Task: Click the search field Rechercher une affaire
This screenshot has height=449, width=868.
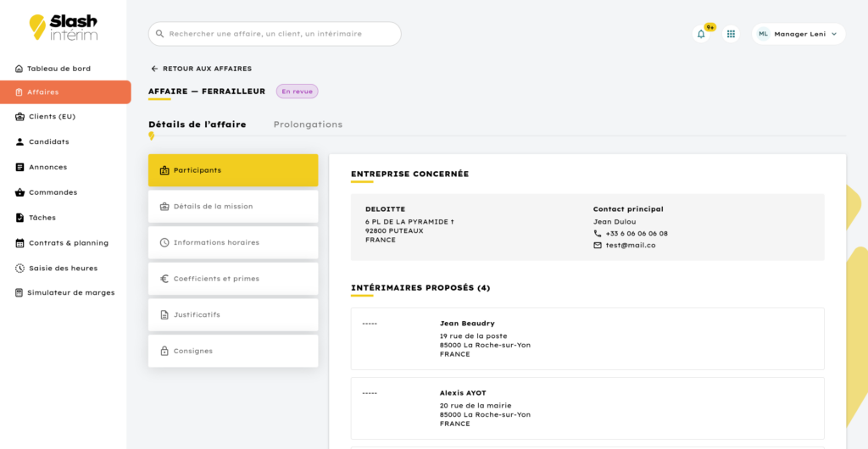Action: 275,34
